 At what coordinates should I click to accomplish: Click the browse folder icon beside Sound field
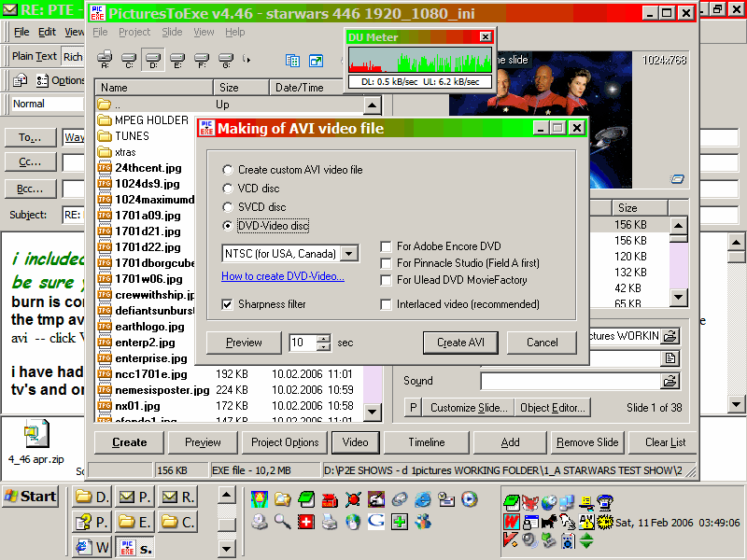click(669, 381)
